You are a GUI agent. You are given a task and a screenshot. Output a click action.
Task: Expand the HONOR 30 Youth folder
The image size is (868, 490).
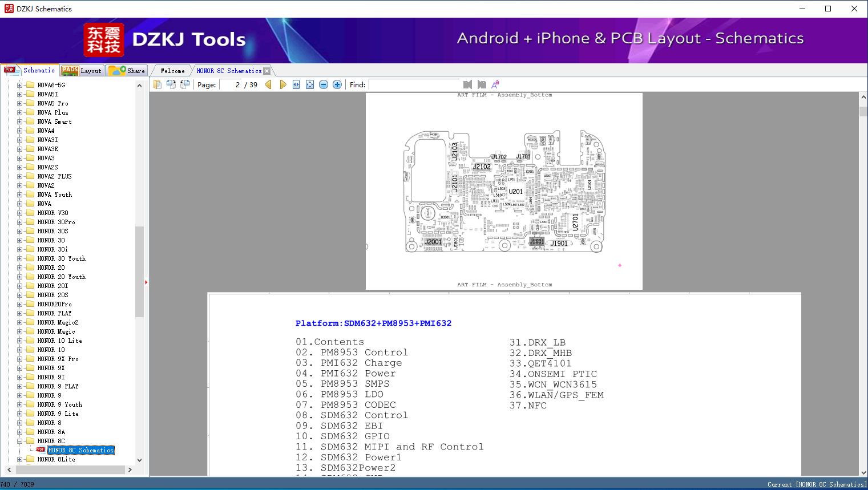tap(20, 258)
